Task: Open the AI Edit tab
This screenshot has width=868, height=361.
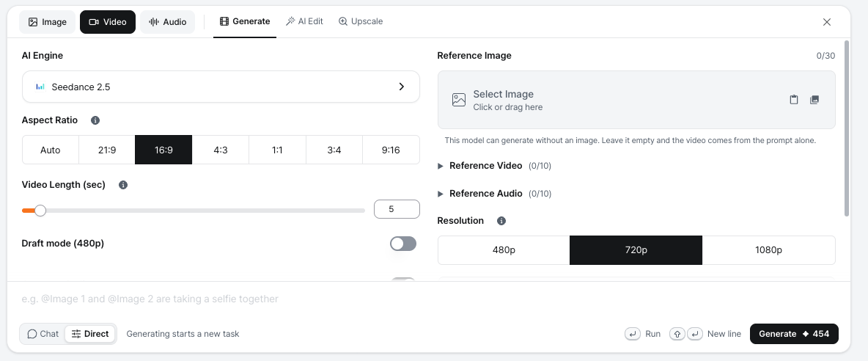Action: tap(304, 21)
